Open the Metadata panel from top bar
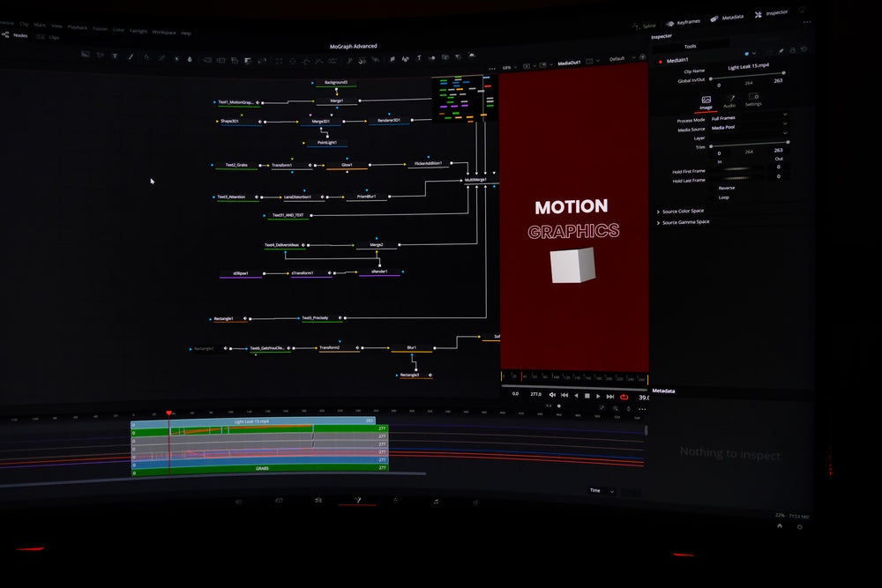Screen dimensions: 882x588 pyautogui.click(x=729, y=18)
